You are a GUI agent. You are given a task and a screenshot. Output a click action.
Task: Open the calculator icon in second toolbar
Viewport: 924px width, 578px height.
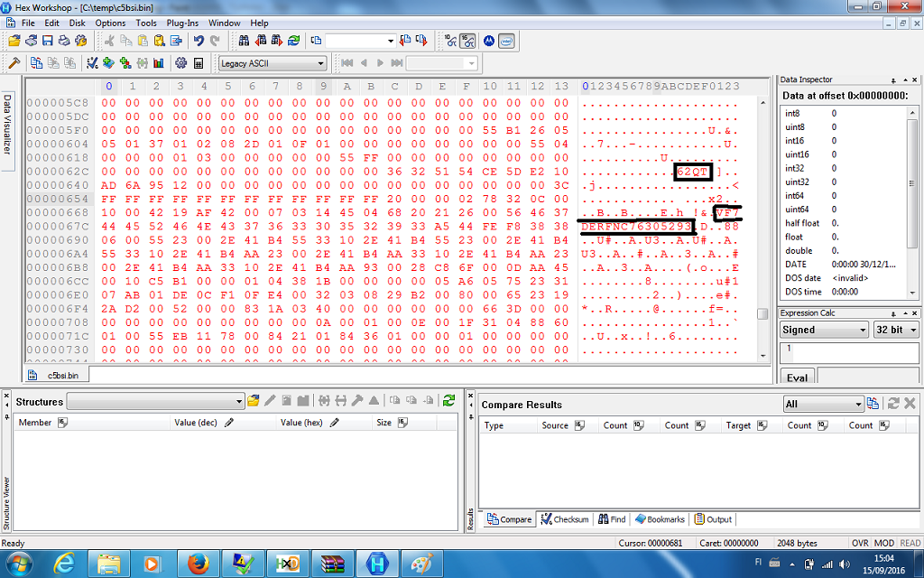click(199, 63)
